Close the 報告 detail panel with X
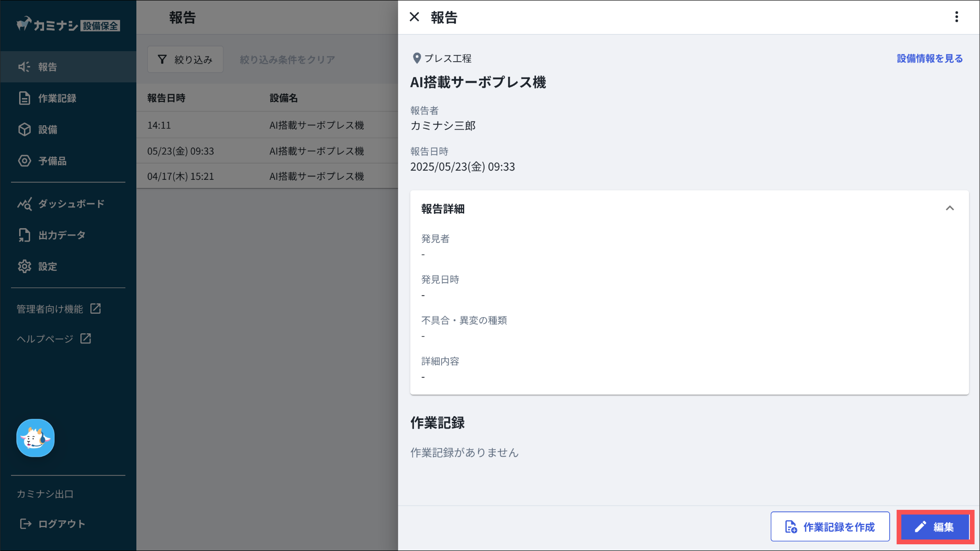This screenshot has width=980, height=551. point(414,17)
